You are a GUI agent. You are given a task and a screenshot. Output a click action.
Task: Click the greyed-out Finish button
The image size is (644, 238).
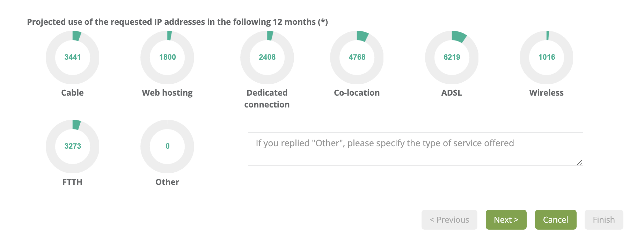pyautogui.click(x=604, y=220)
